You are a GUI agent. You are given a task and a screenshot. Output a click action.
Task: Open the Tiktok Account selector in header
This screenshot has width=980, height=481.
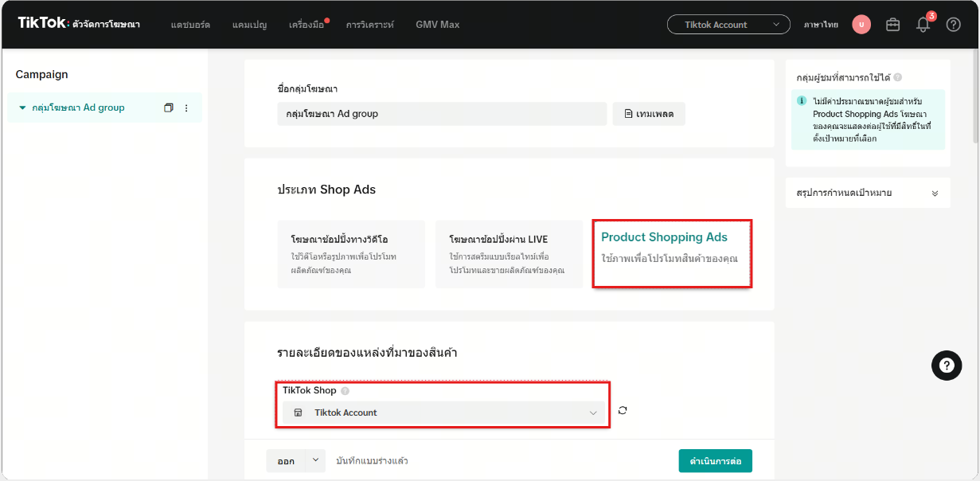coord(728,25)
